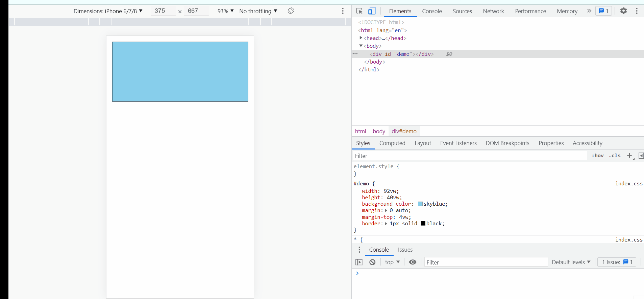The height and width of the screenshot is (299, 644).
Task: Open the Event Listeners pane tab
Action: (458, 143)
